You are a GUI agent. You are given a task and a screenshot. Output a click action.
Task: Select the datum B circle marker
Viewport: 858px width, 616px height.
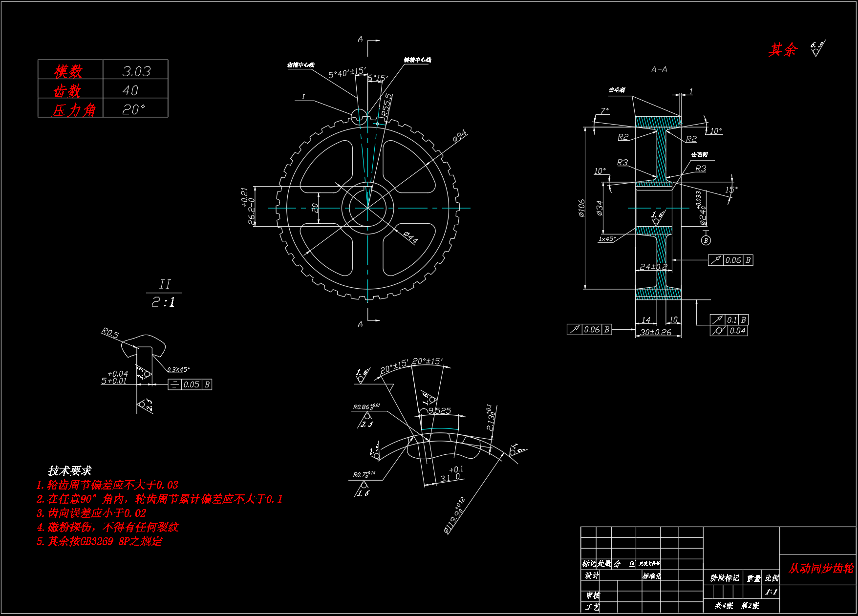(706, 240)
